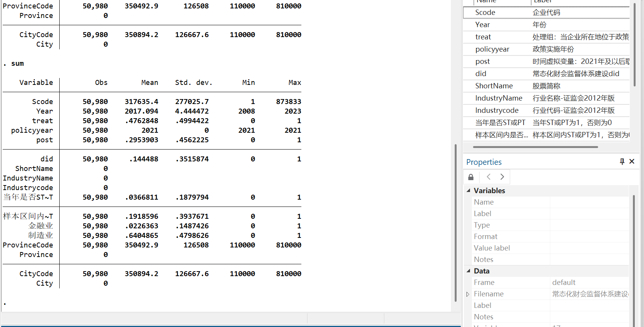This screenshot has height=327, width=644.
Task: Click the variable Name field in Properties
Action: coord(589,202)
